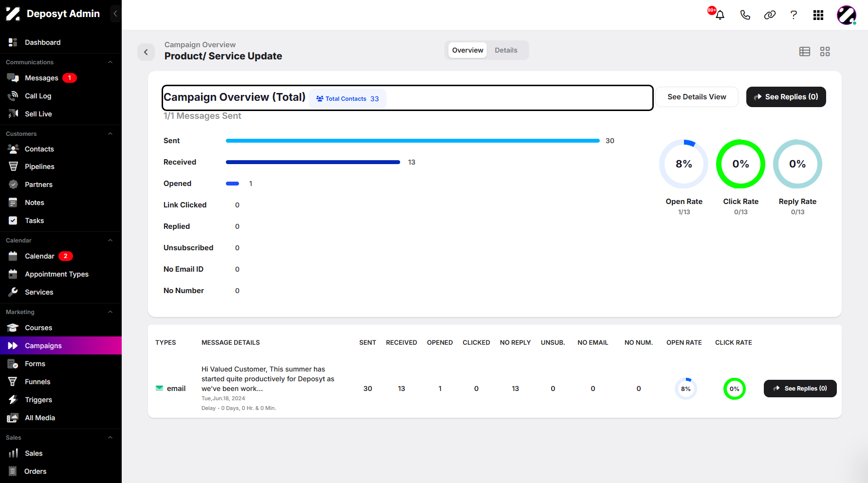Click the Open Rate 8% circle chart
The height and width of the screenshot is (483, 868).
[x=684, y=164]
